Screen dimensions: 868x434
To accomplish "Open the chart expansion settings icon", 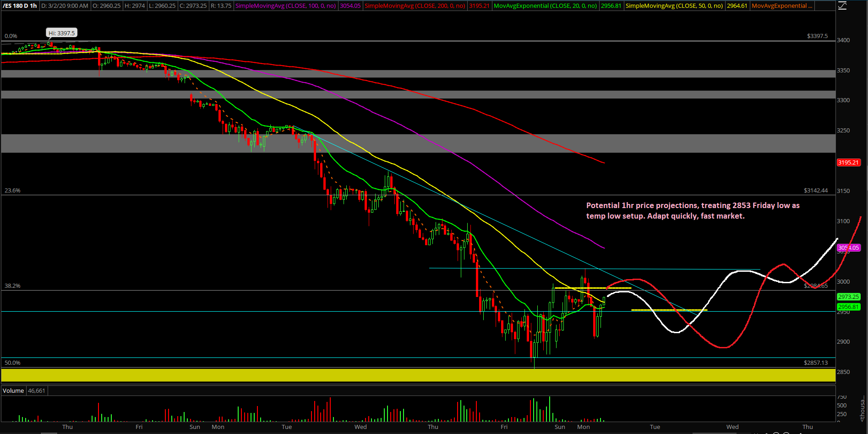I will click(x=842, y=6).
